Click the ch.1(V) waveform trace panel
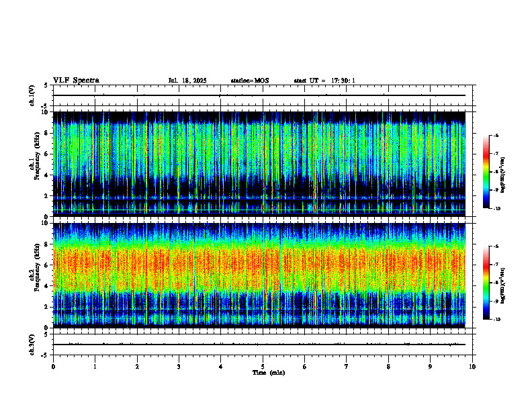The image size is (532, 411). point(263,95)
